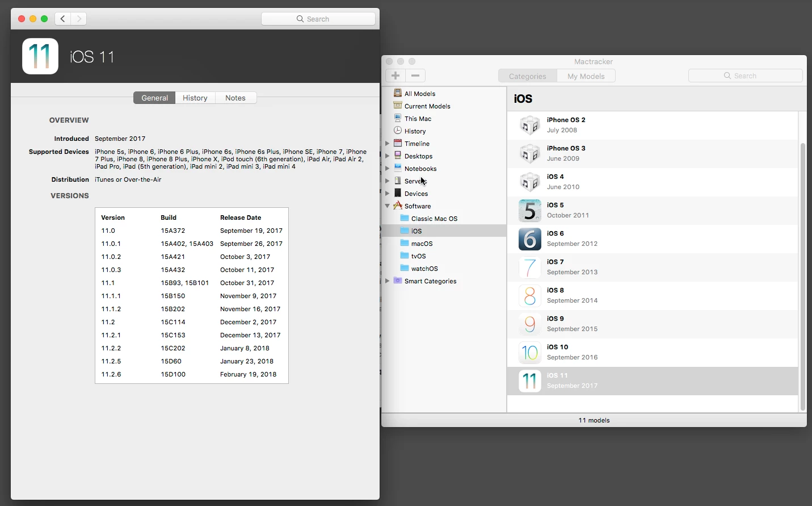The image size is (812, 506).
Task: Click the Version column header
Action: click(x=113, y=218)
